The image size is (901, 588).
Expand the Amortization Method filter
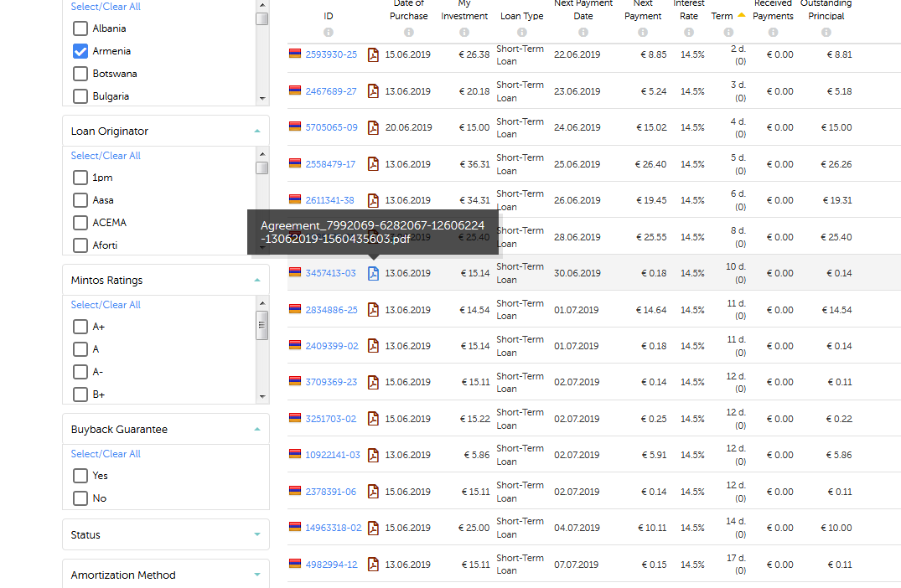coord(166,575)
